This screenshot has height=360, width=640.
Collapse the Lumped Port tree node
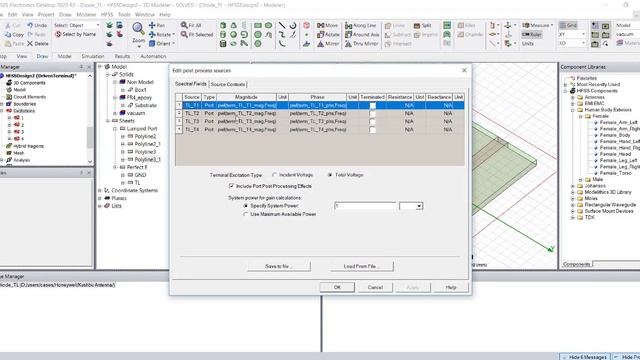tap(115, 129)
